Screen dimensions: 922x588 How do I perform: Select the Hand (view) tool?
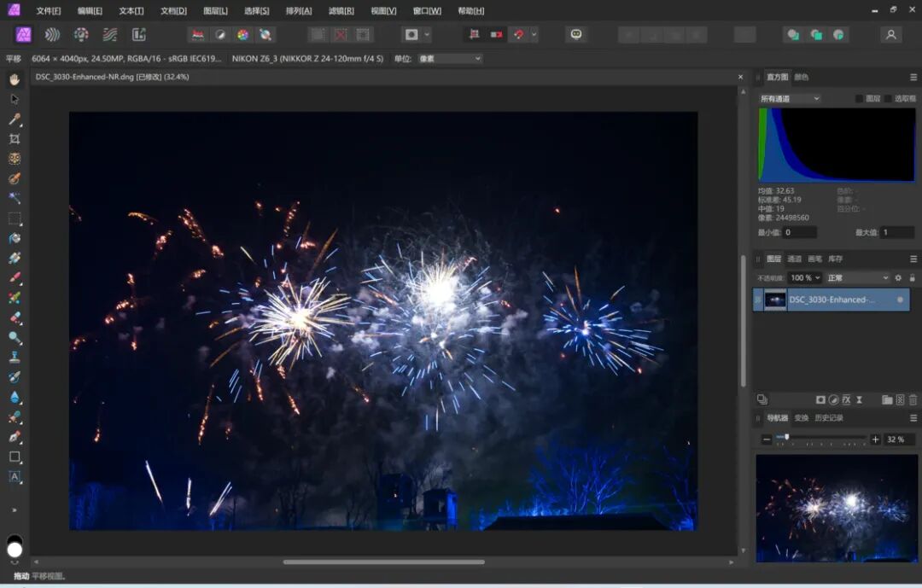coord(15,79)
